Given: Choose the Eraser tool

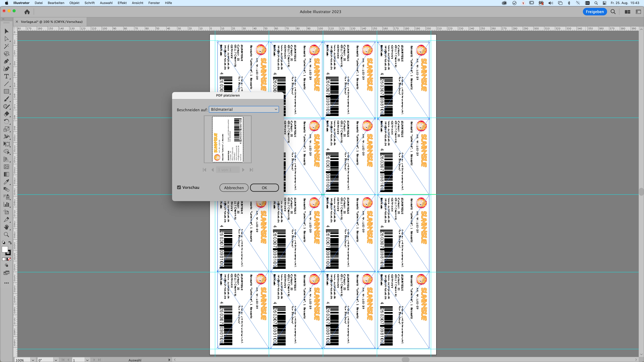Looking at the screenshot, I should point(6,114).
